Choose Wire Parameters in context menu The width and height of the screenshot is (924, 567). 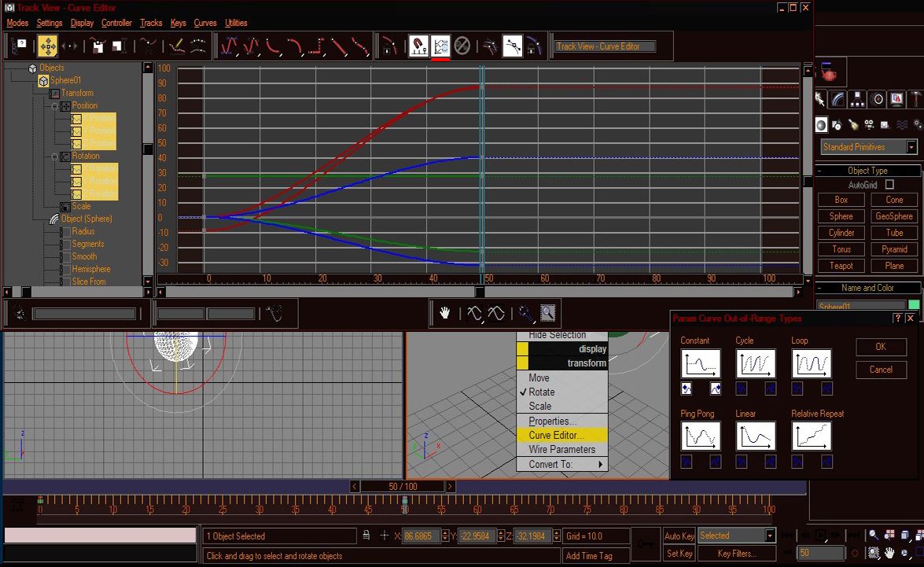[561, 449]
